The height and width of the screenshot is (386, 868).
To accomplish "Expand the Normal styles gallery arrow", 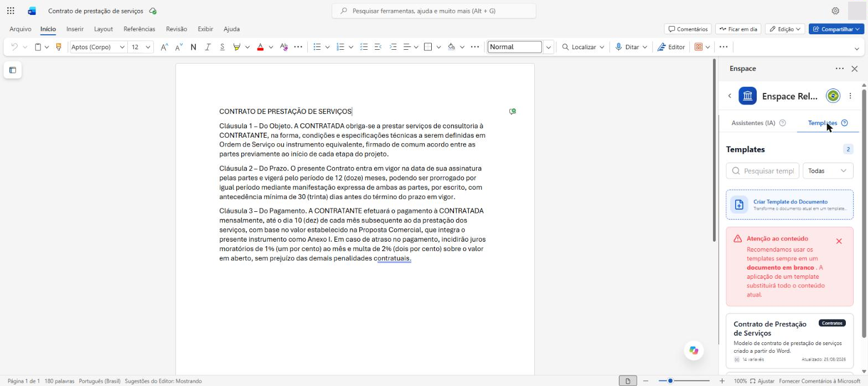I will pos(549,47).
